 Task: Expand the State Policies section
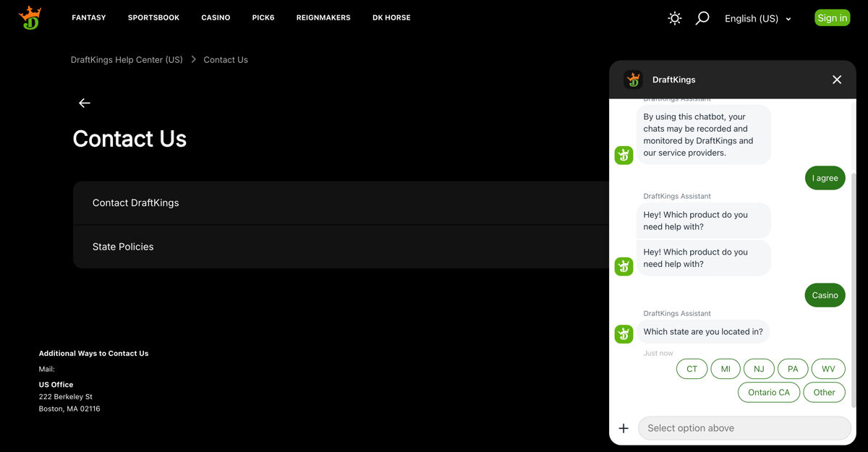[341, 247]
